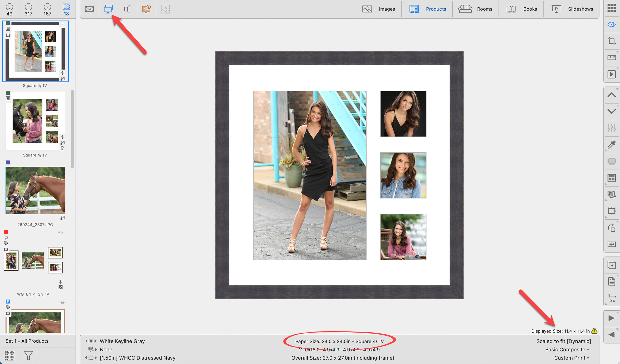The image size is (620, 364).
Task: Open the filter funnel icon
Action: pos(28,355)
